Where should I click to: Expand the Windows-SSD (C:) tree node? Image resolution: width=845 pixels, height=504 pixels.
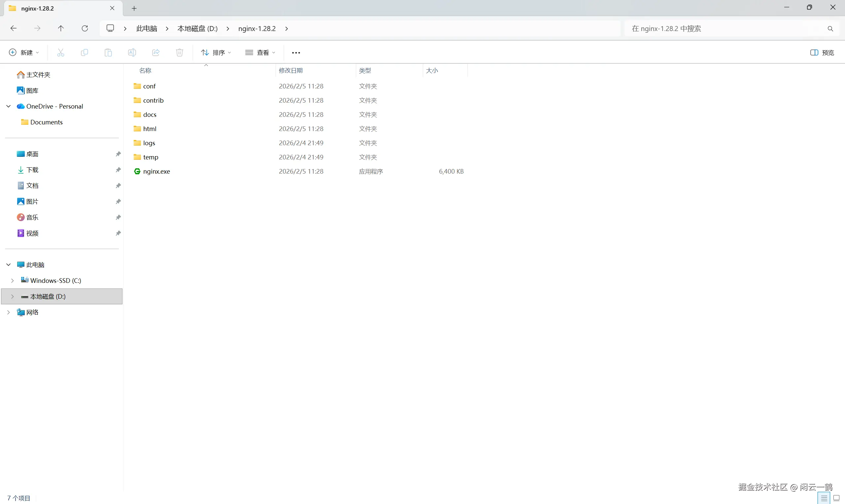coord(13,281)
